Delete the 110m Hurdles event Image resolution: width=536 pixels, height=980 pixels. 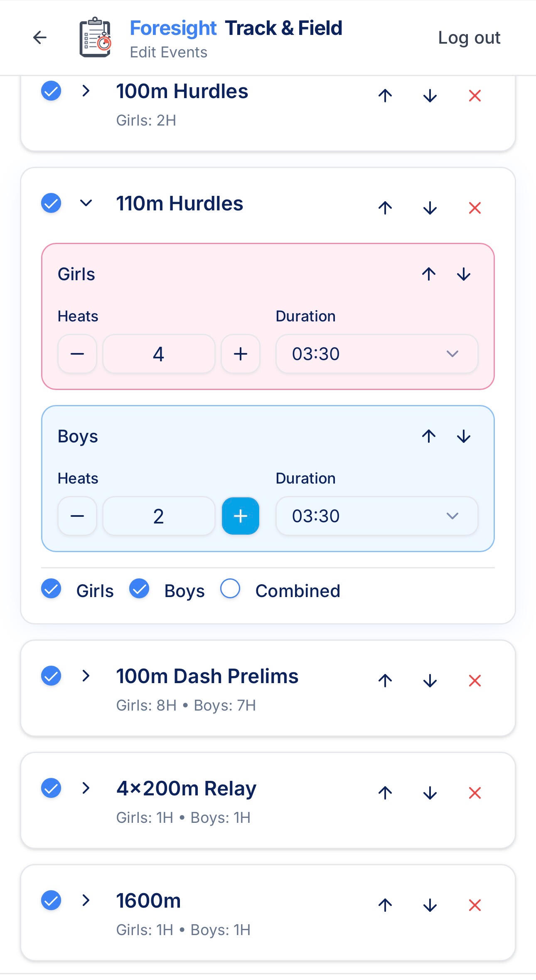click(x=475, y=207)
